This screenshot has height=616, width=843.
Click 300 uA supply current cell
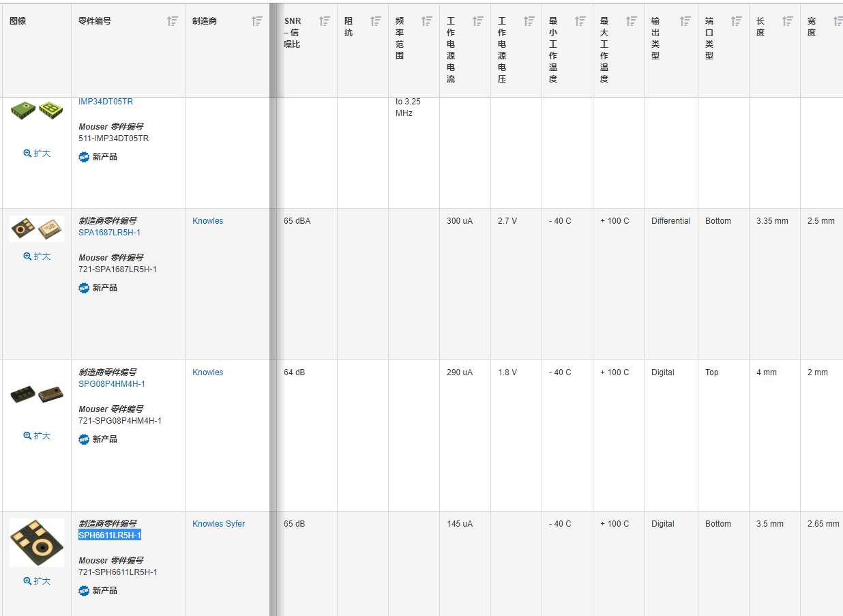(x=460, y=221)
